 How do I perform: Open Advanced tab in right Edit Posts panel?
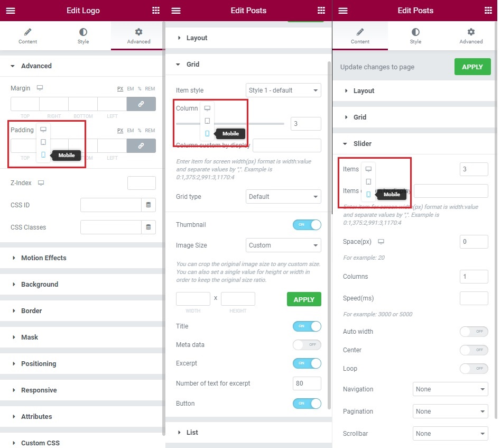(x=471, y=36)
